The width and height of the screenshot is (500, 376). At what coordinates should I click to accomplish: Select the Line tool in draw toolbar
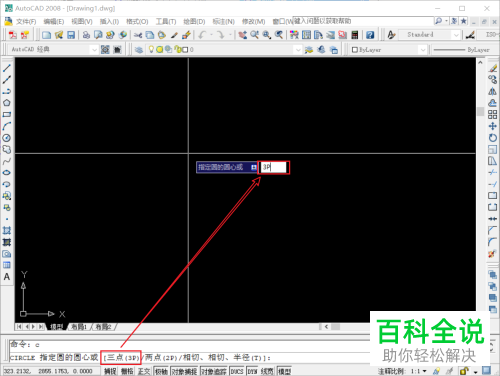pyautogui.click(x=7, y=68)
